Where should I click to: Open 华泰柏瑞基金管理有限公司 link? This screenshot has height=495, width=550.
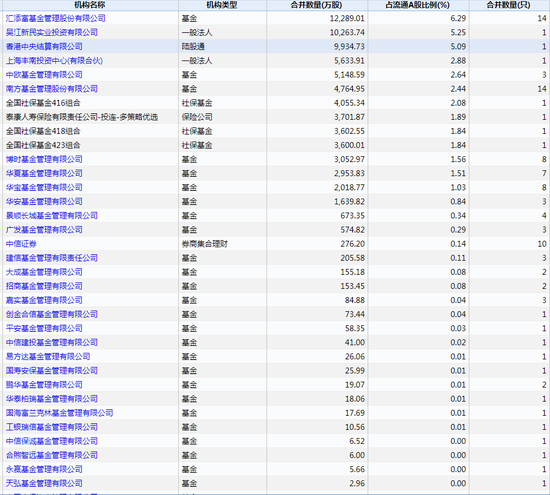click(x=52, y=399)
